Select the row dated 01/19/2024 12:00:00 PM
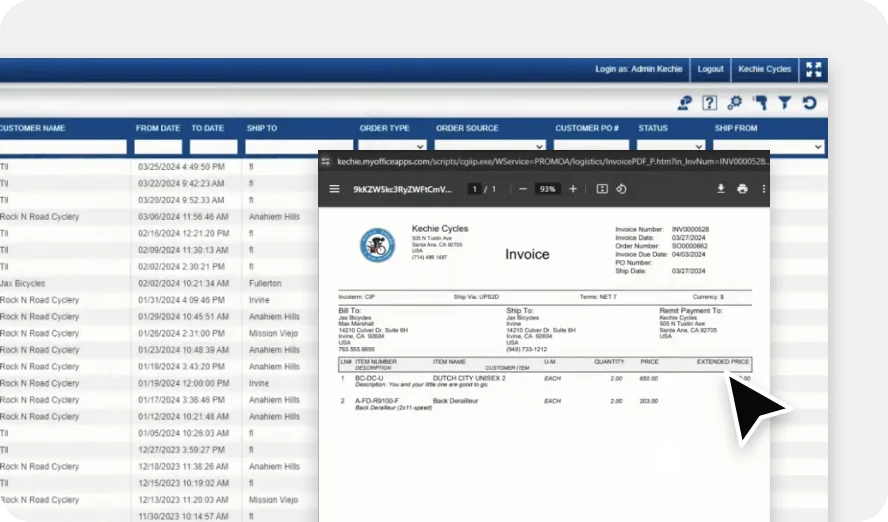The width and height of the screenshot is (888, 522). (159, 383)
